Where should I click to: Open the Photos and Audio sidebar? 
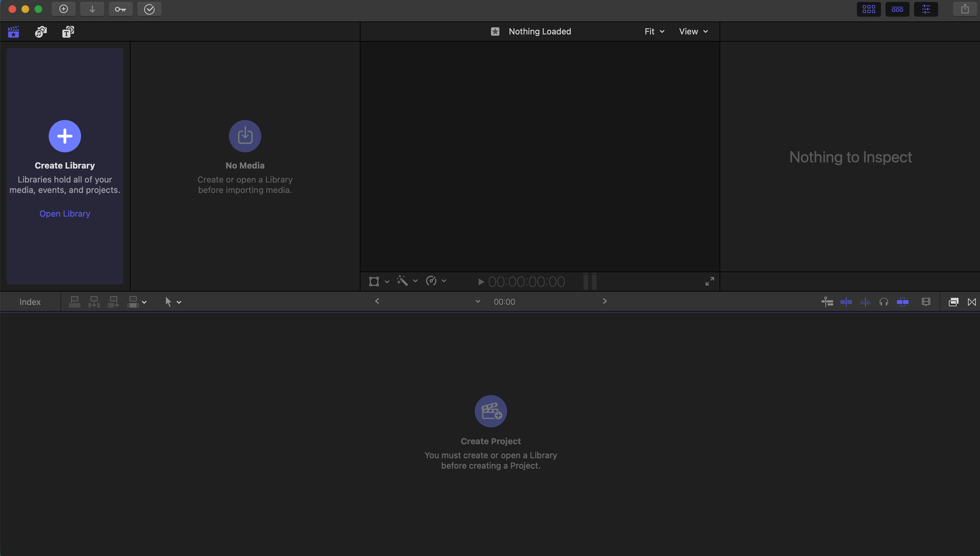[x=41, y=32]
